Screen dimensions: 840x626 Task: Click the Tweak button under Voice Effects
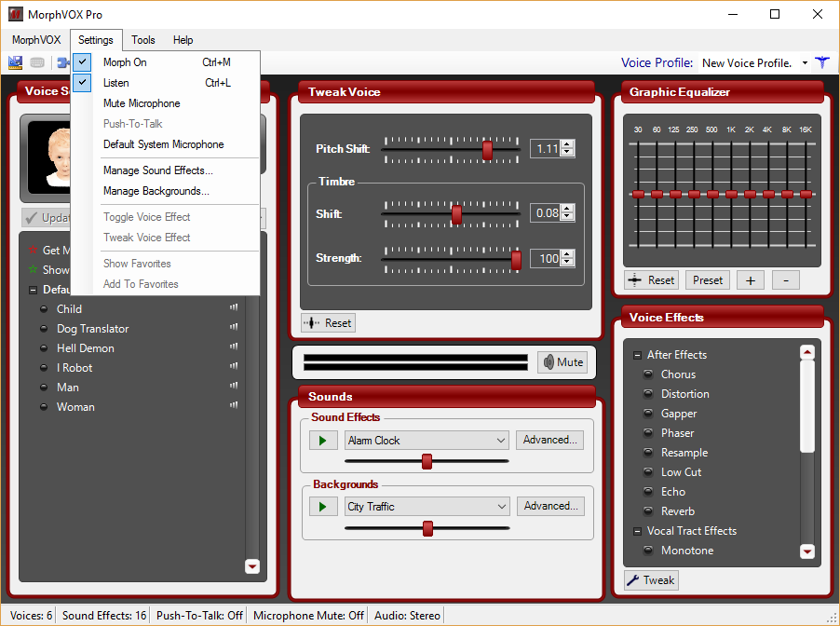tap(652, 580)
